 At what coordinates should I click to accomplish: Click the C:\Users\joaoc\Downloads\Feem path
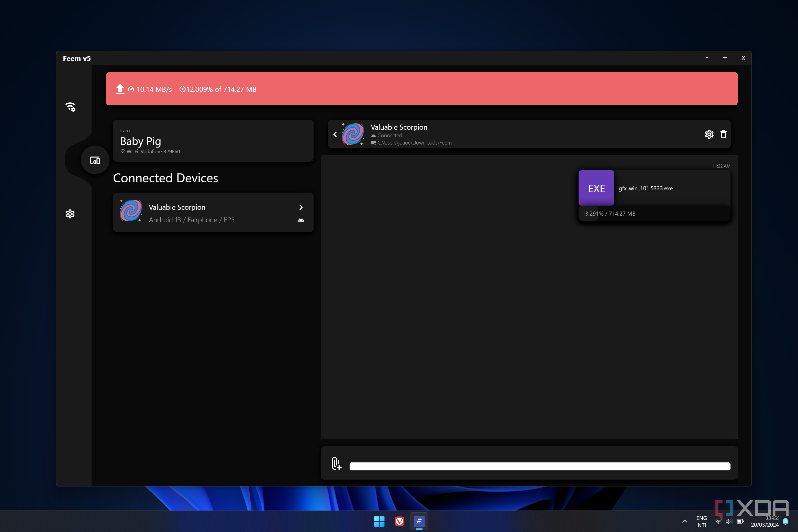click(x=414, y=143)
